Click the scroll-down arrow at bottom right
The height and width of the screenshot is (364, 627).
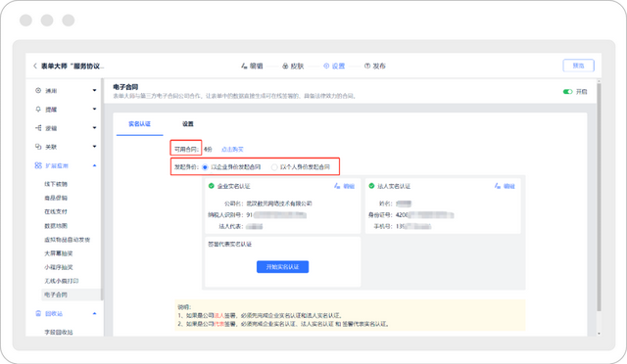point(599,334)
